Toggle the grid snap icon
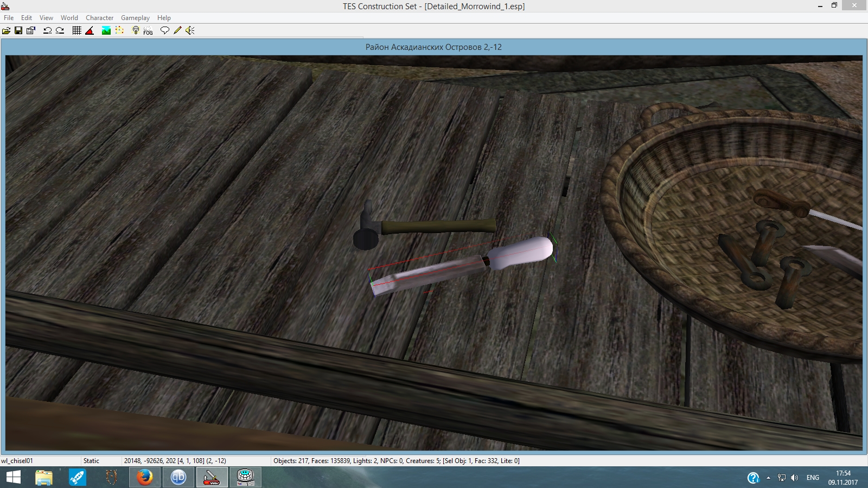The width and height of the screenshot is (868, 488). 77,30
